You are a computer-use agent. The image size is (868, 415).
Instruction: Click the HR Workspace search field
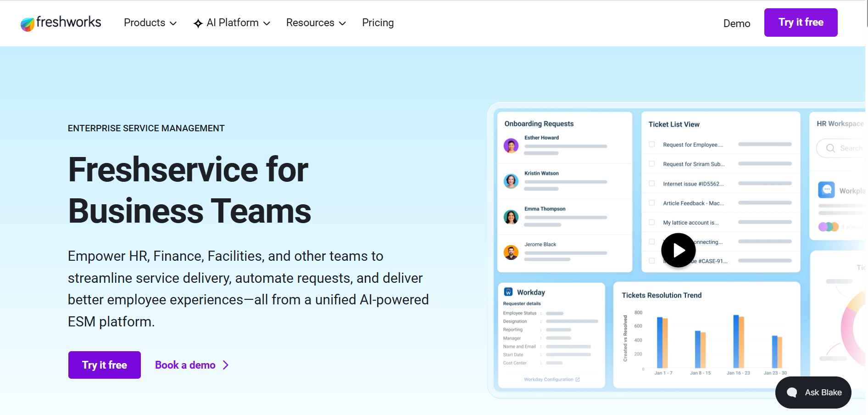click(841, 148)
